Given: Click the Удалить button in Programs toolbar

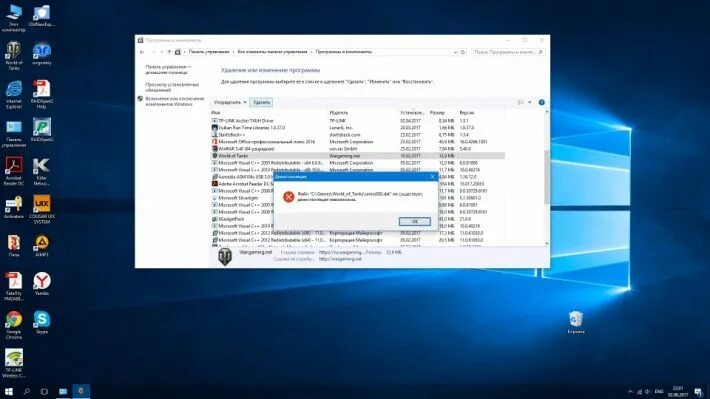Looking at the screenshot, I should (x=262, y=102).
